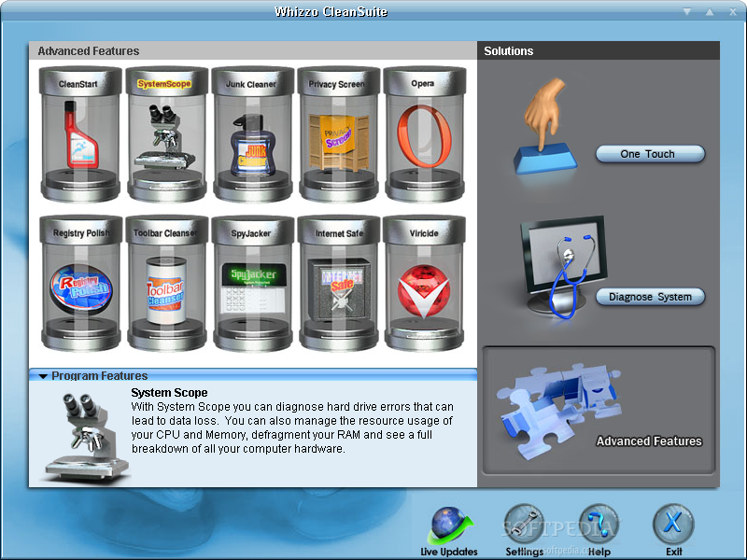Click the Opera canister icon
Image resolution: width=747 pixels, height=560 pixels.
coord(425,134)
